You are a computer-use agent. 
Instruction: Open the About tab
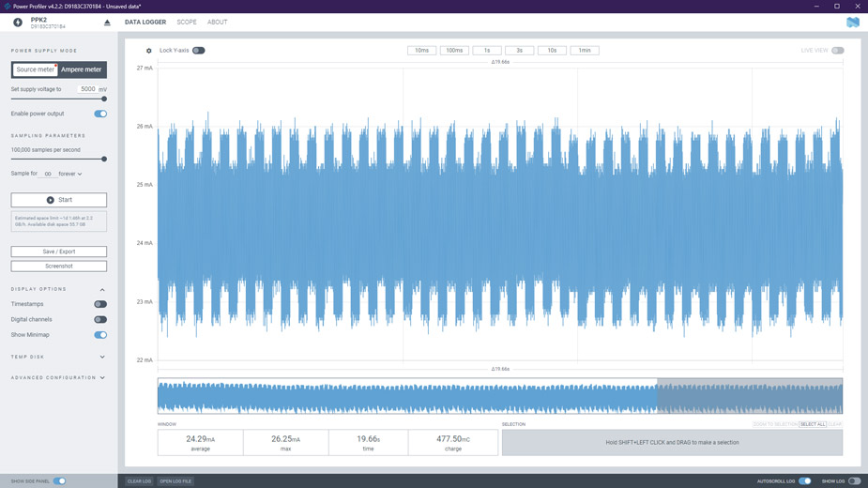[217, 23]
